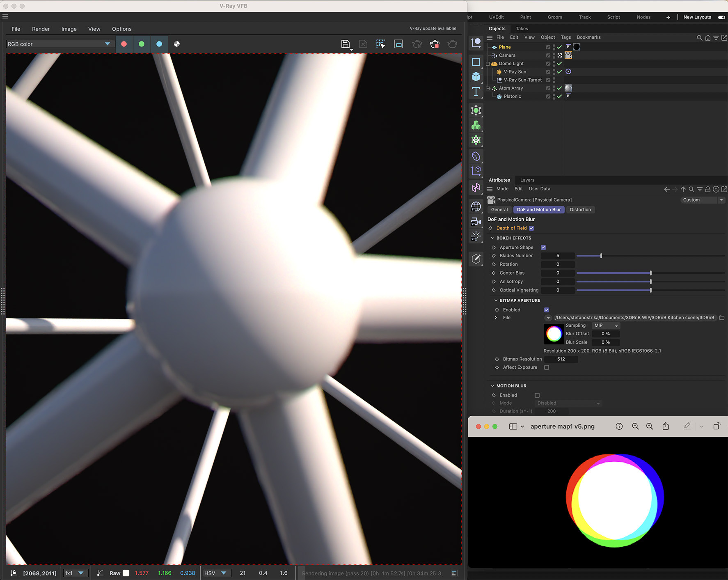
Task: Switch to mono alpha channel view
Action: pos(177,44)
